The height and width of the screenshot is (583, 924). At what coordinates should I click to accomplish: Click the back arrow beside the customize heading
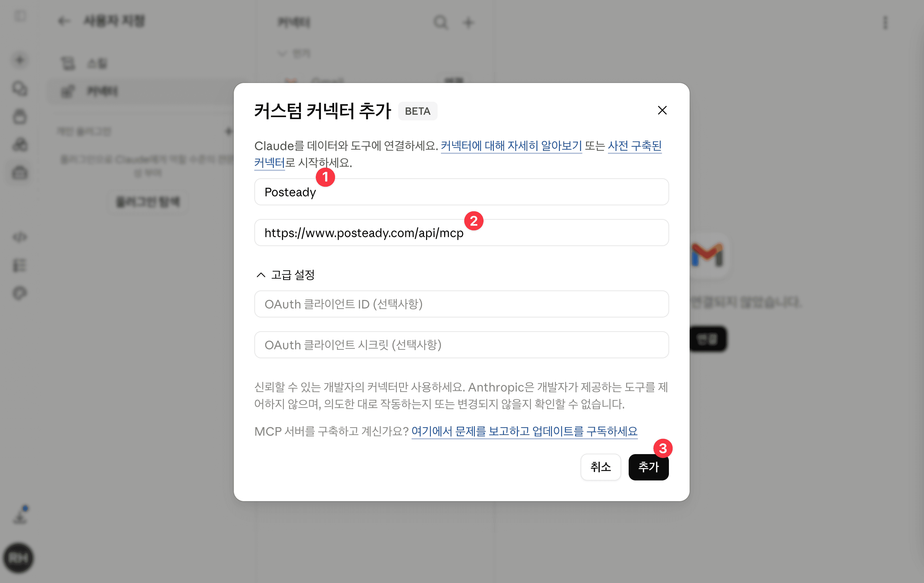pyautogui.click(x=64, y=21)
